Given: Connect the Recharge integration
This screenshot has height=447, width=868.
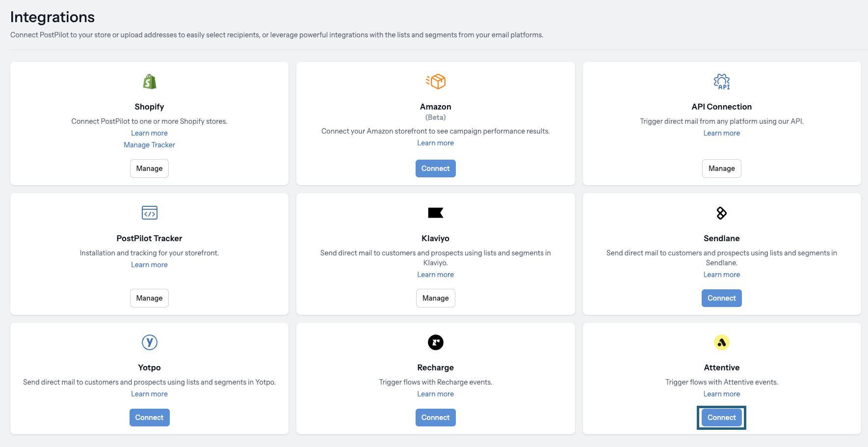Looking at the screenshot, I should coord(436,418).
